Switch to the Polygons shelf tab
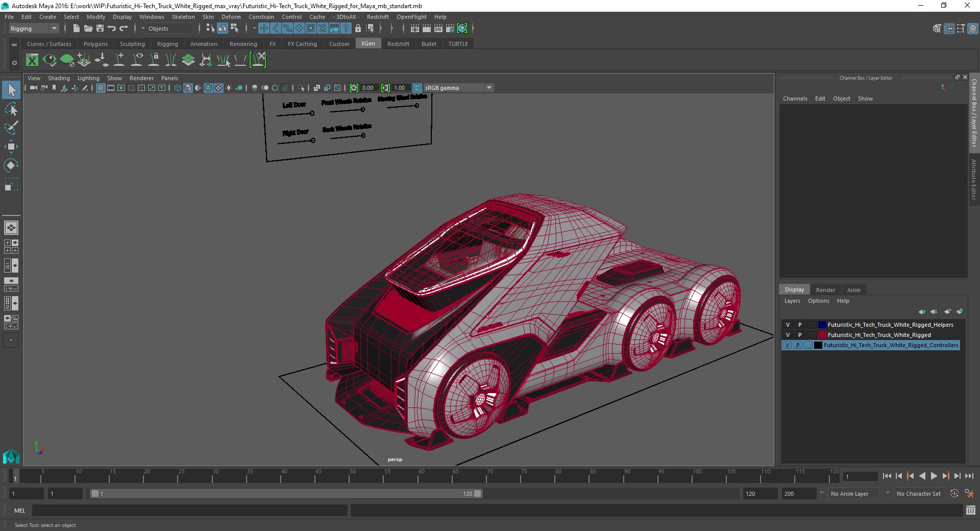Screen dimensions: 980x531 (95, 44)
